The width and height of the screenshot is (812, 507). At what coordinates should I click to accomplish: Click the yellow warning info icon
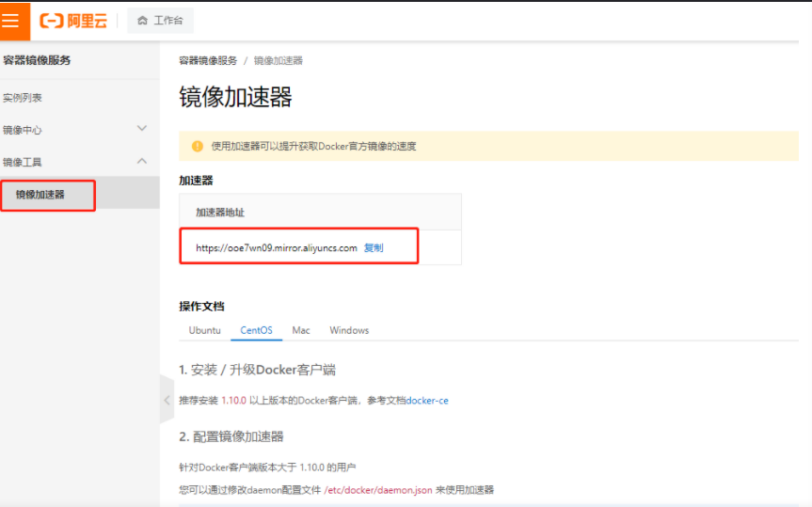pos(198,146)
